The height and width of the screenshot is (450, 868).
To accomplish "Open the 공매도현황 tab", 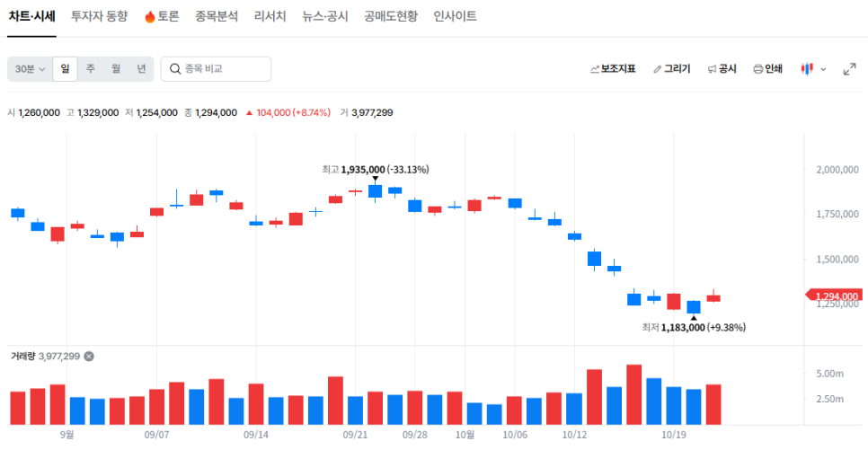I will (391, 16).
